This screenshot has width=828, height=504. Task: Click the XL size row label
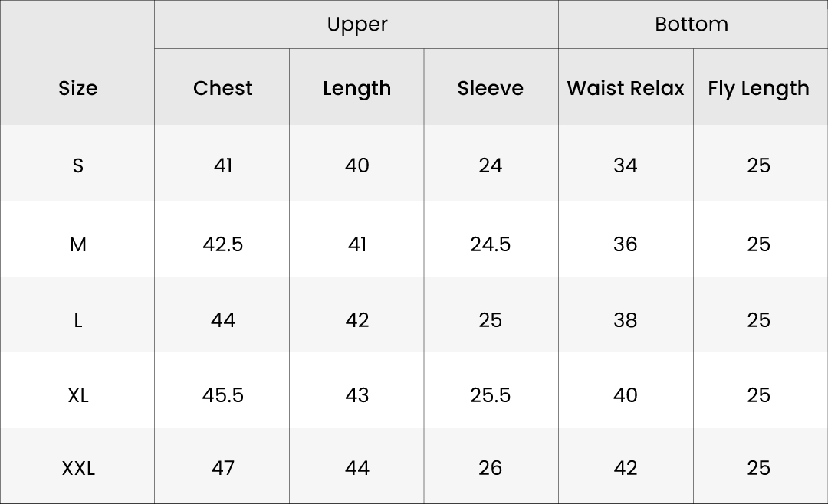(78, 395)
